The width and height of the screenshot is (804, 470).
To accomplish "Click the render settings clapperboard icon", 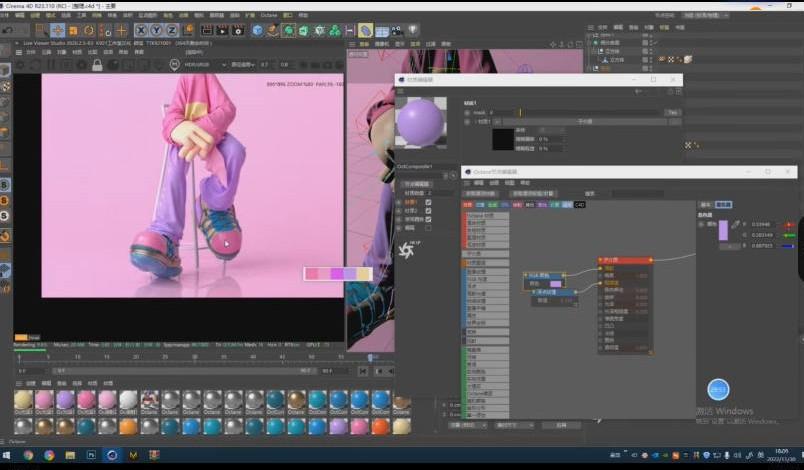I will coord(239,31).
